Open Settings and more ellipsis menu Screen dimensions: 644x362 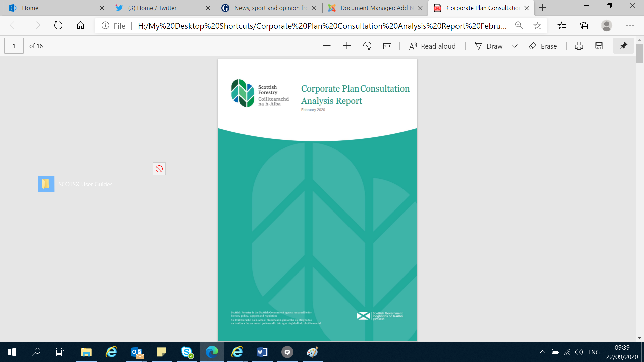click(x=630, y=26)
